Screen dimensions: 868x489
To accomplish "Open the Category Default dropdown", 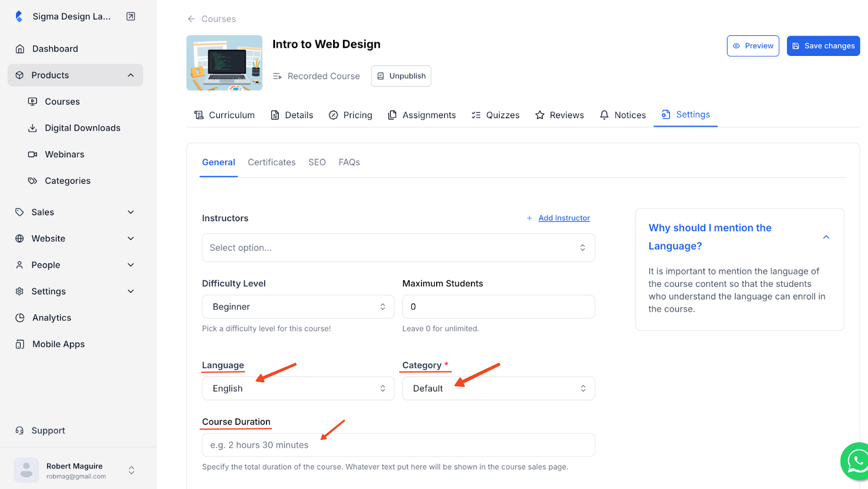I will coord(499,389).
